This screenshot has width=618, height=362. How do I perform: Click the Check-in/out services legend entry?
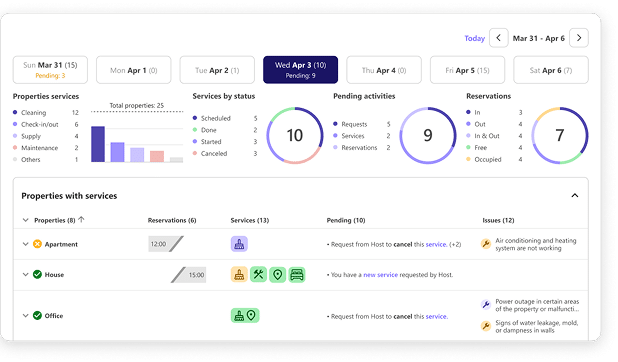point(45,124)
